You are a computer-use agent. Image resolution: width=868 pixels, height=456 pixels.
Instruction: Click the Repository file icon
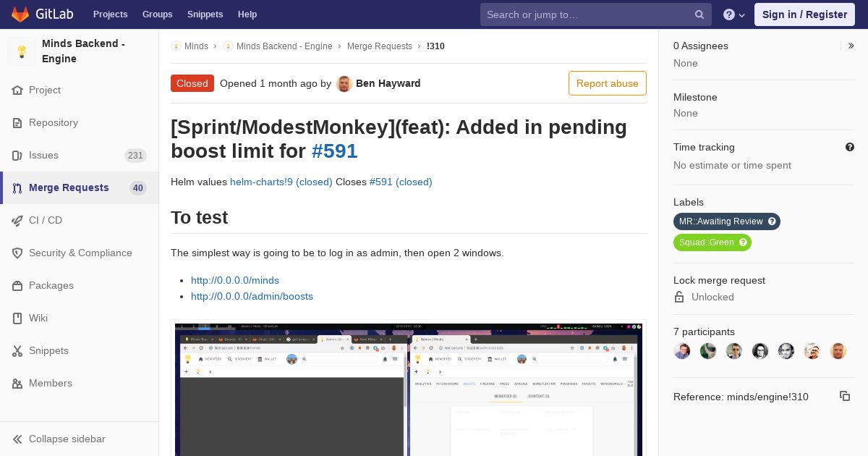(17, 123)
